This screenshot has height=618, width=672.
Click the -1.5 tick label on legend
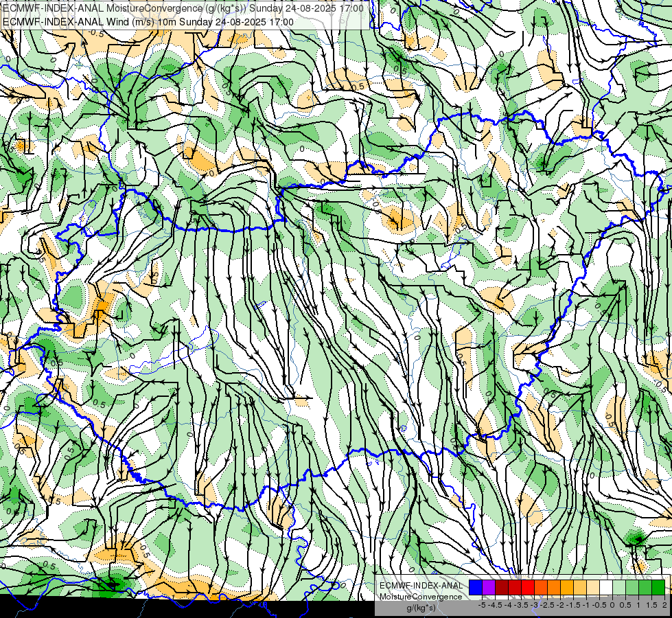[x=573, y=605]
